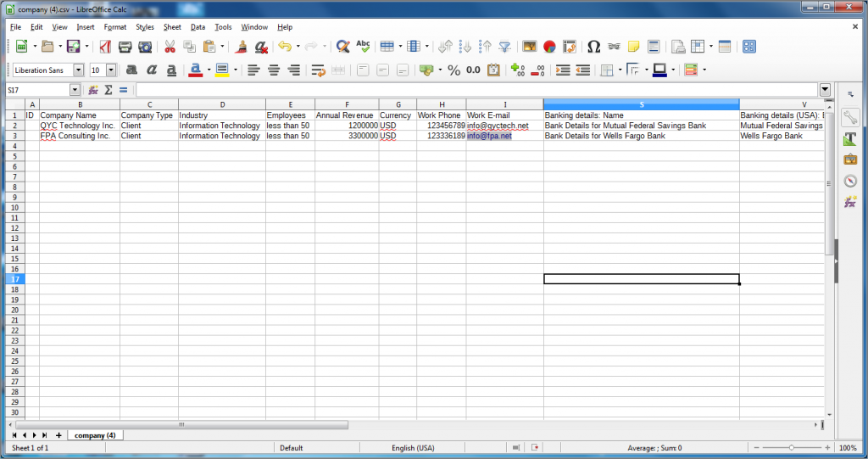Toggle Align Top vertical alignment
Viewport: 868px width, 459px height.
coord(363,70)
